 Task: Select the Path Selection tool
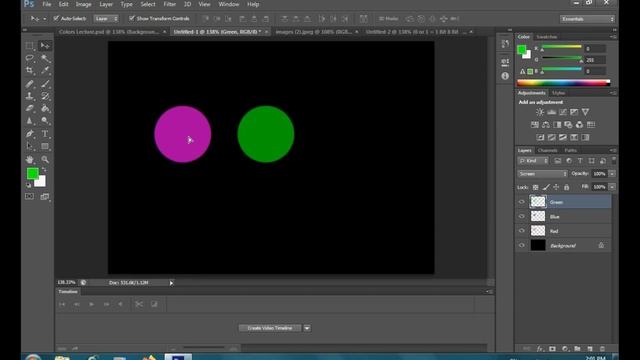click(29, 146)
